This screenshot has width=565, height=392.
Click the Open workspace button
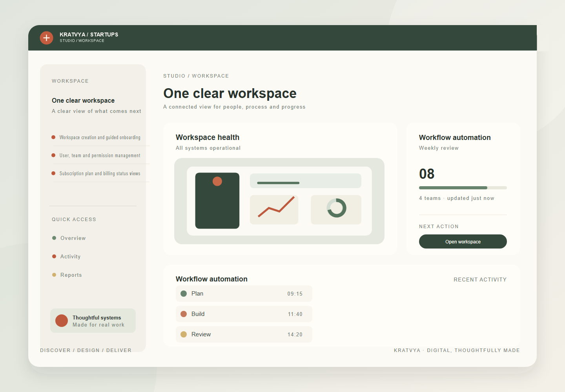463,241
